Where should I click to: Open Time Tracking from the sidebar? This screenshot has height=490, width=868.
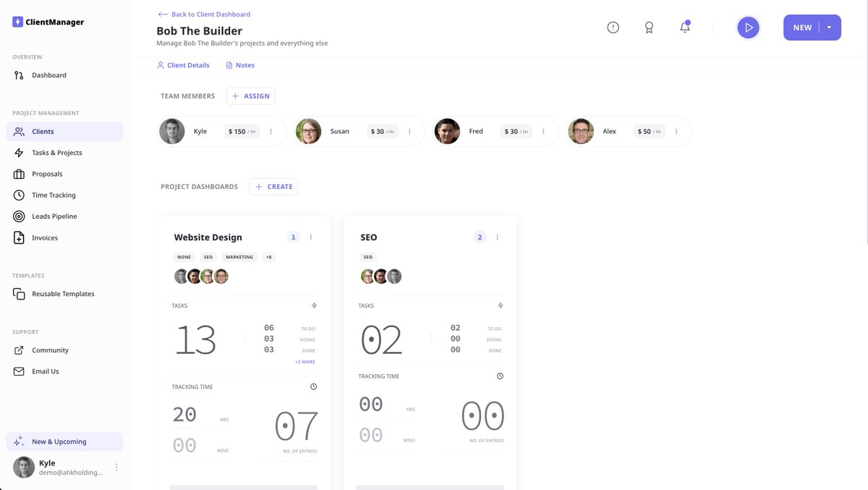tap(54, 195)
